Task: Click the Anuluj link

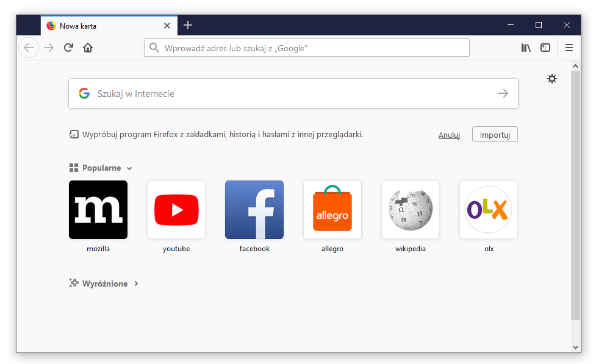Action: pos(449,135)
